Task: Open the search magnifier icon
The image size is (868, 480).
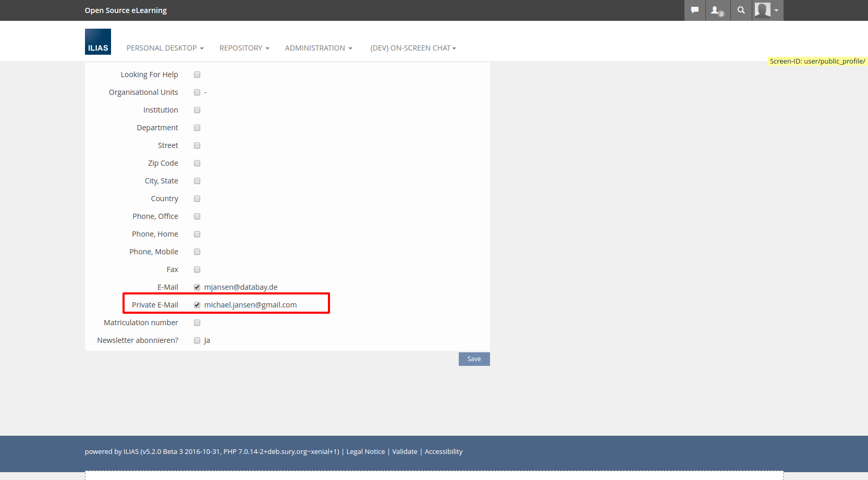Action: pyautogui.click(x=741, y=10)
